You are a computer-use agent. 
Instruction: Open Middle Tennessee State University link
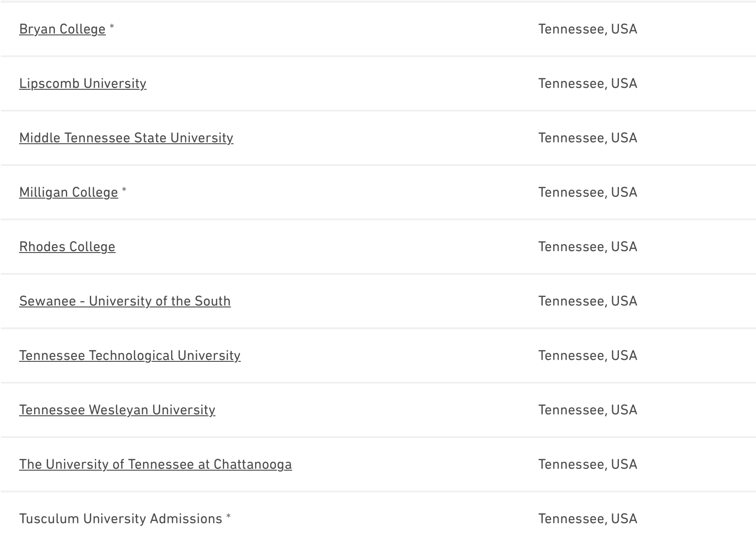[126, 138]
